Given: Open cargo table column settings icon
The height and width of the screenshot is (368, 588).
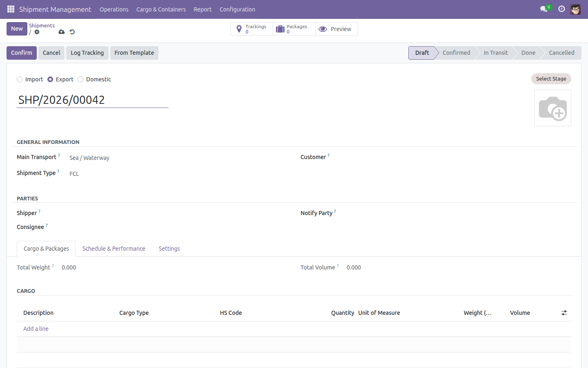Looking at the screenshot, I should pyautogui.click(x=564, y=313).
